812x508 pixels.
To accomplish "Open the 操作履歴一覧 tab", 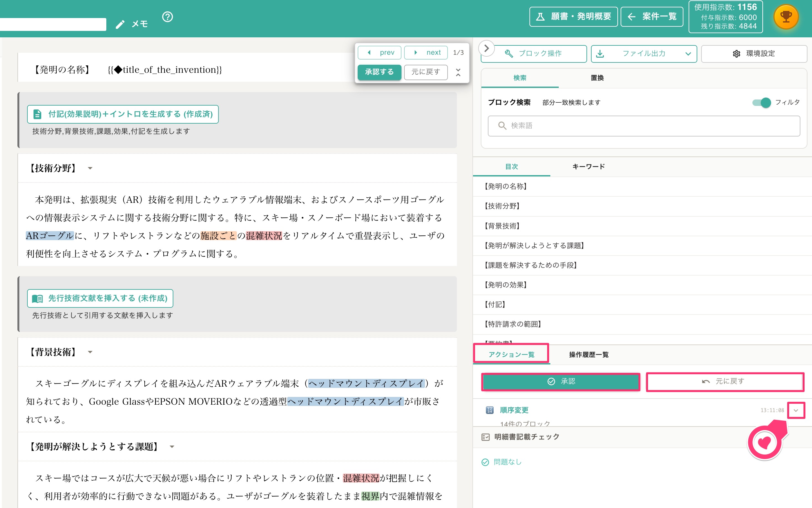I will coord(589,354).
